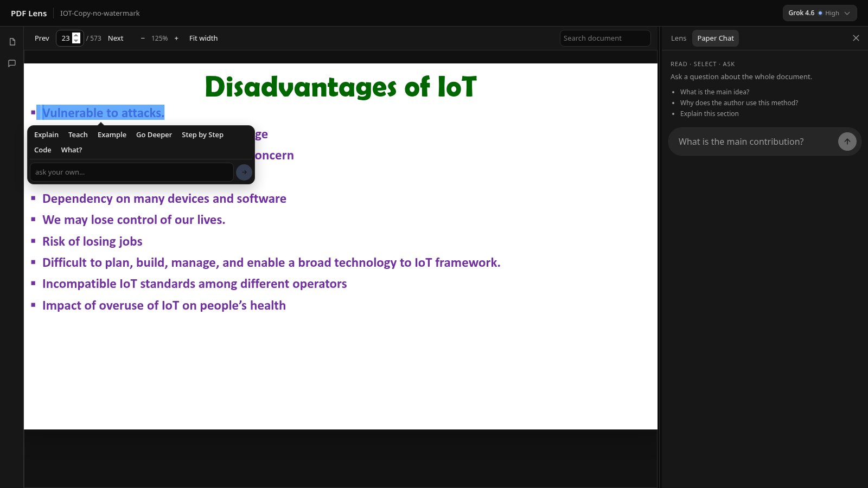
Task: Select the Paper Chat tab
Action: pyautogui.click(x=716, y=38)
